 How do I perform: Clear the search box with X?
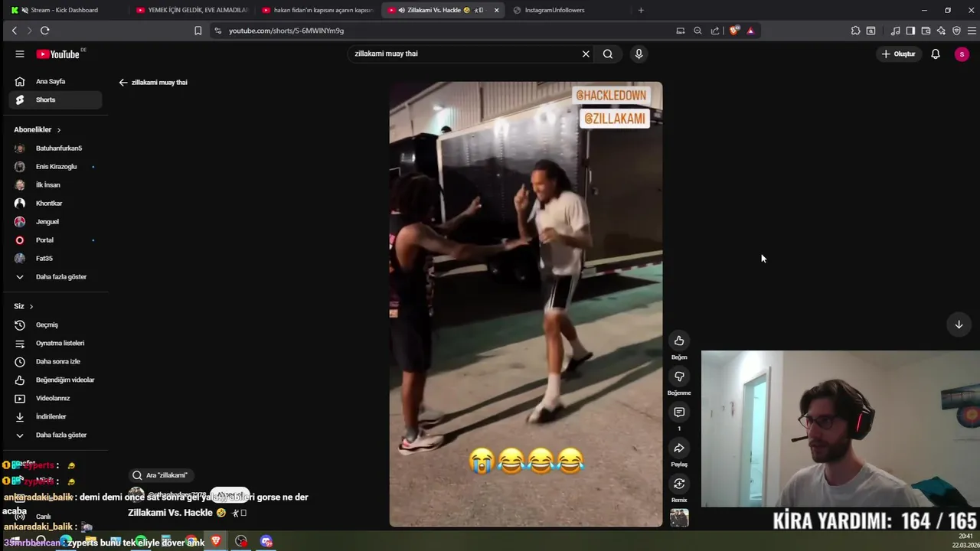(586, 54)
